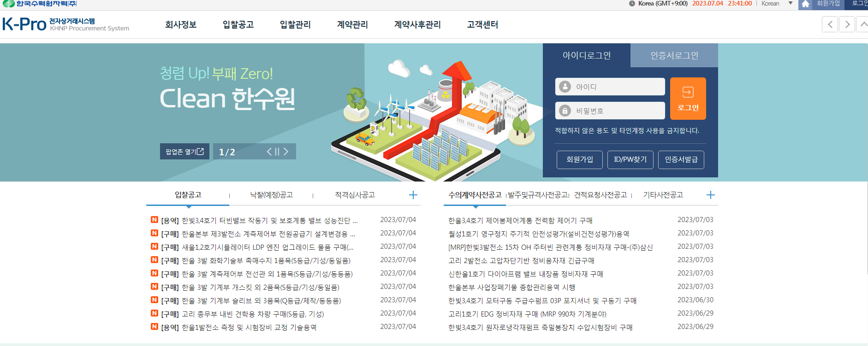
Task: Expand 수의계약사전공고 list with plus icon
Action: [x=710, y=195]
